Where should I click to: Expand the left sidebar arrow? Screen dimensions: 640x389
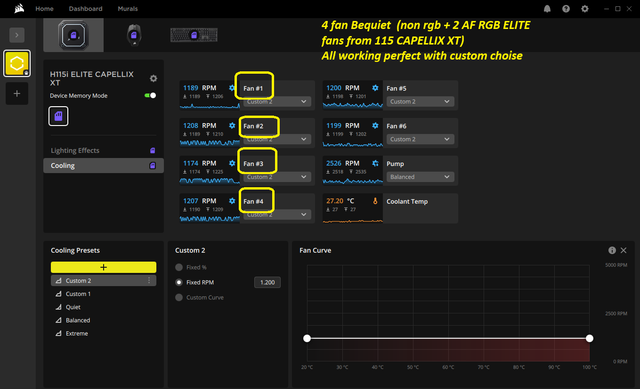click(x=17, y=35)
